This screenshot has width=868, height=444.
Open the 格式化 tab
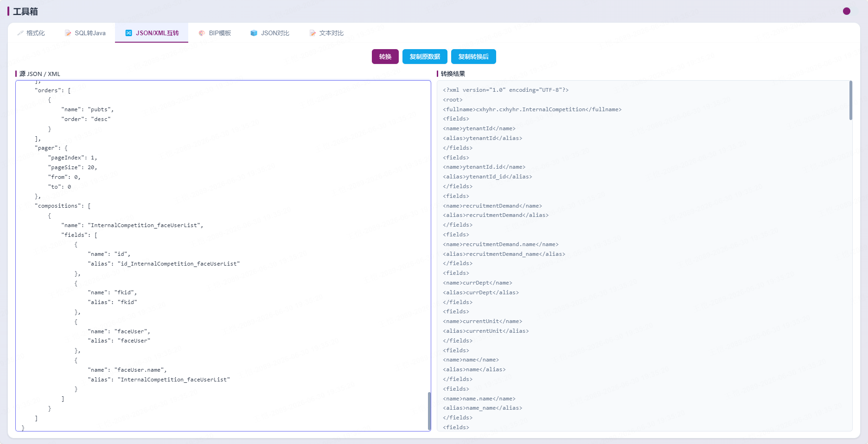click(31, 33)
